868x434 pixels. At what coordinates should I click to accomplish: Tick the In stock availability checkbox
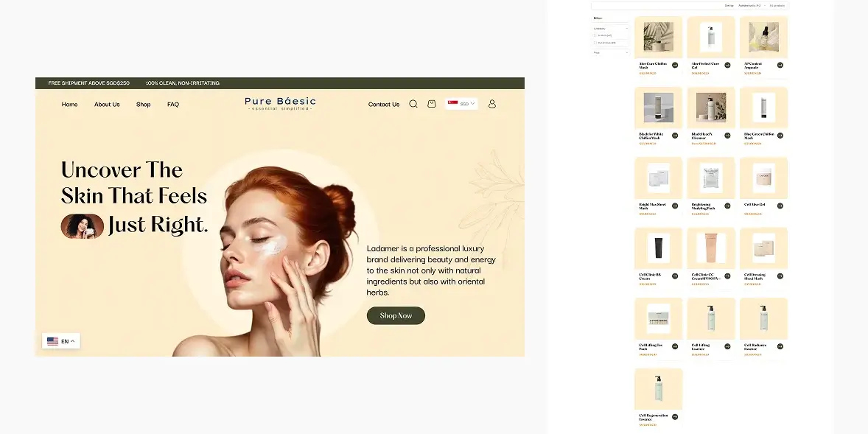(x=595, y=35)
